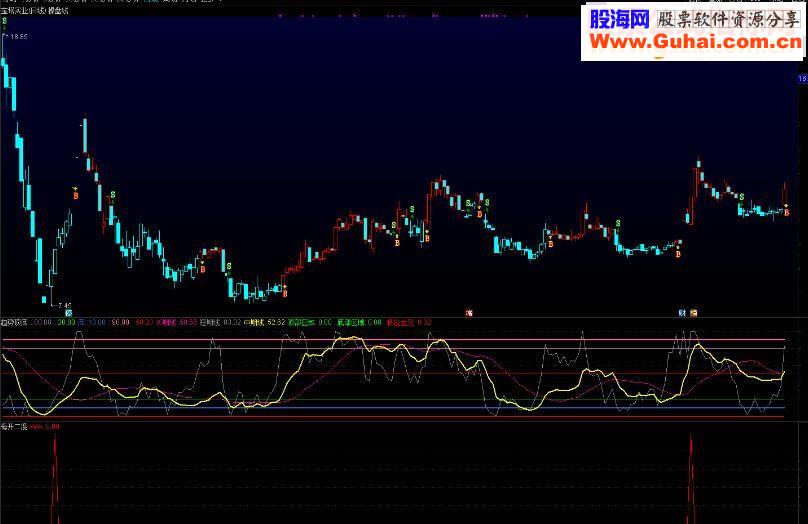Click the 7.45 low price label
This screenshot has width=808, height=524.
(x=65, y=306)
